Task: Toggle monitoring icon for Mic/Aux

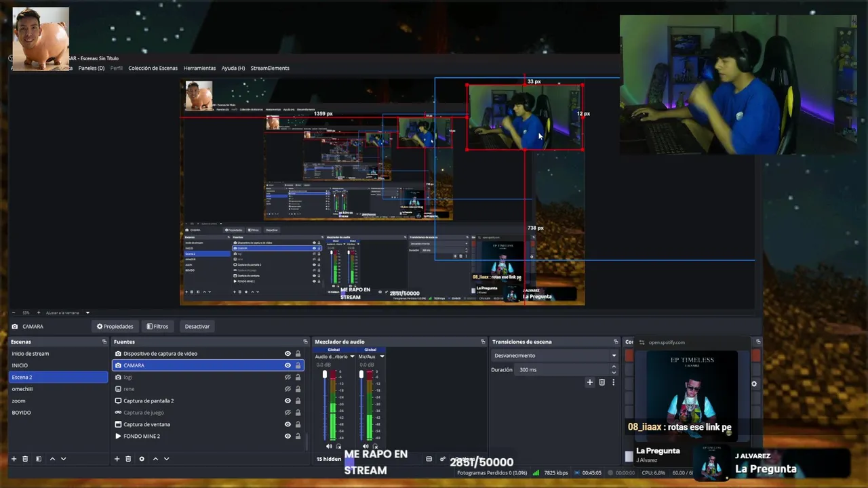Action: point(375,446)
